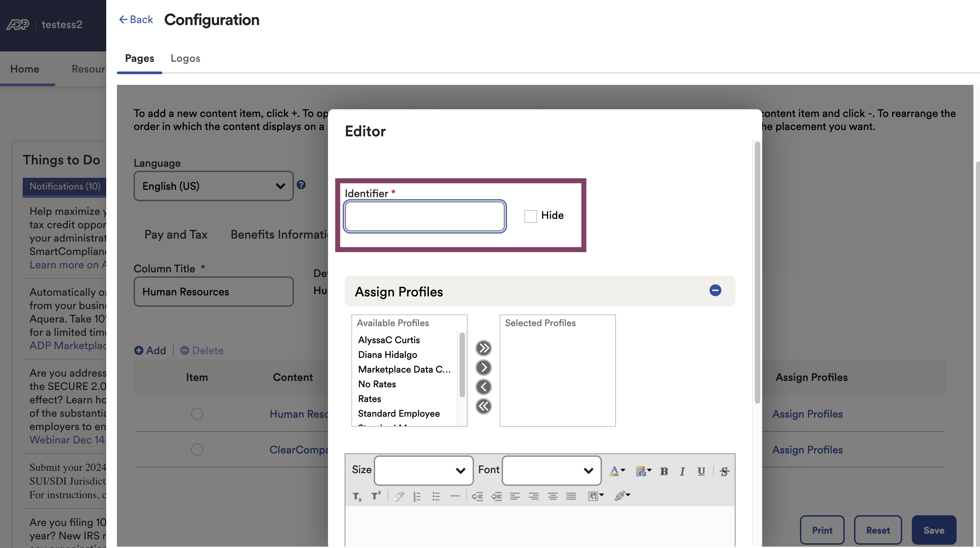The image size is (980, 548).
Task: Select Rates profile in Available Profiles
Action: [x=369, y=399]
